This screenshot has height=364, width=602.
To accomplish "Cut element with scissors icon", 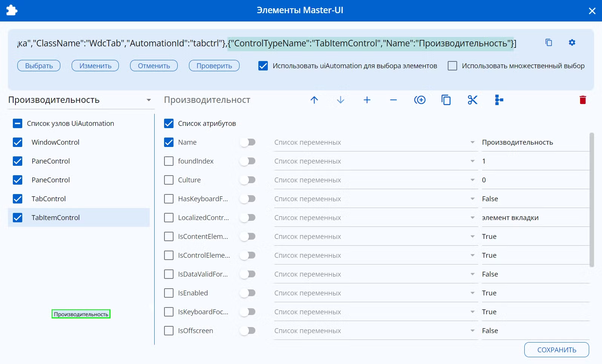I will coord(473,100).
